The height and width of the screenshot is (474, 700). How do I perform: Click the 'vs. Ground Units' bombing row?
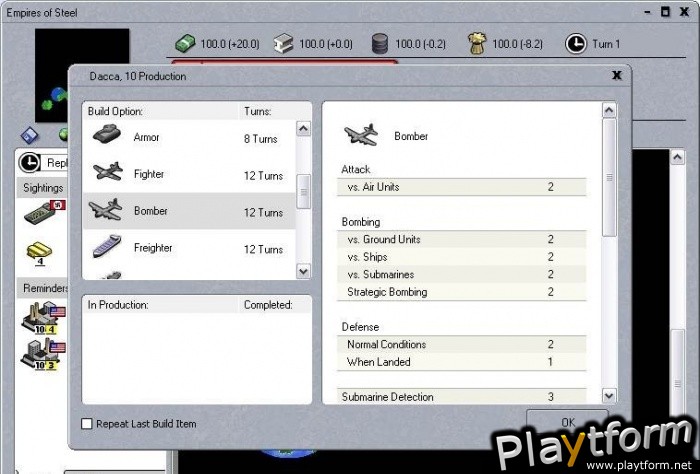(x=462, y=239)
